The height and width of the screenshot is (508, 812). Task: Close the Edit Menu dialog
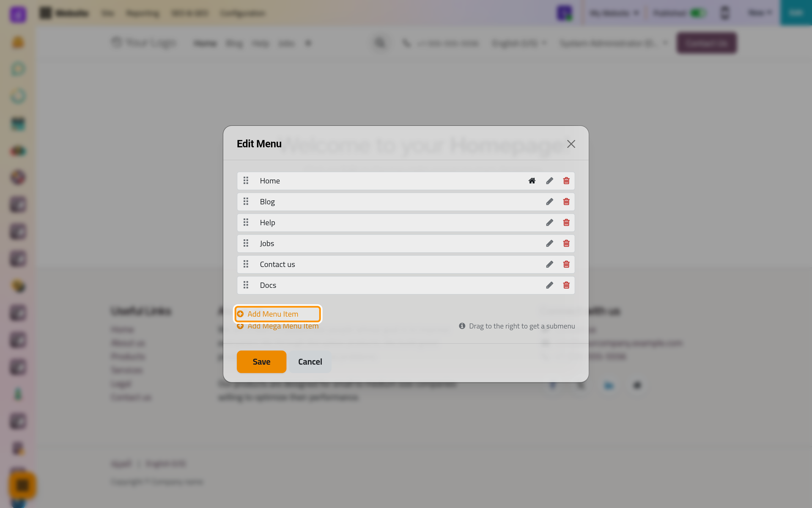click(571, 144)
